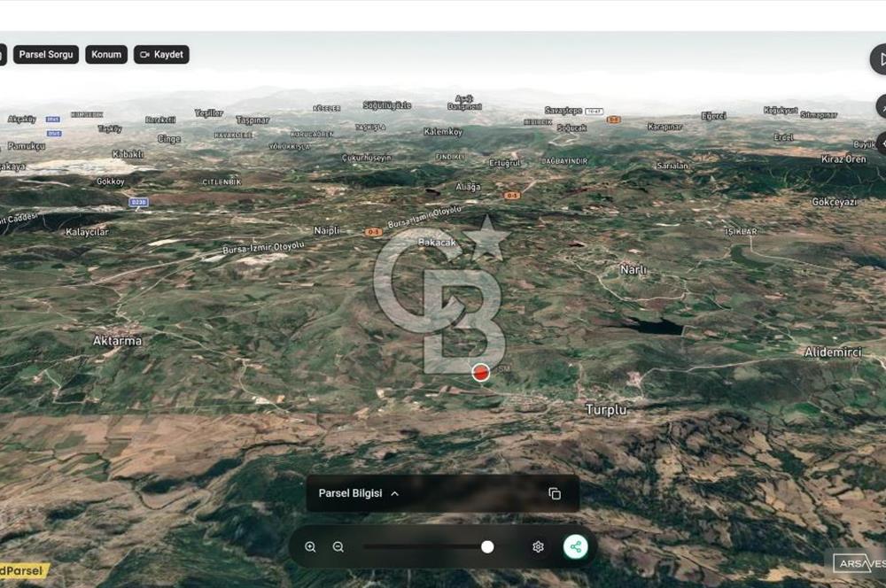Click the Bursa-İzmir Otoyolu road label near Naipli

263,247
